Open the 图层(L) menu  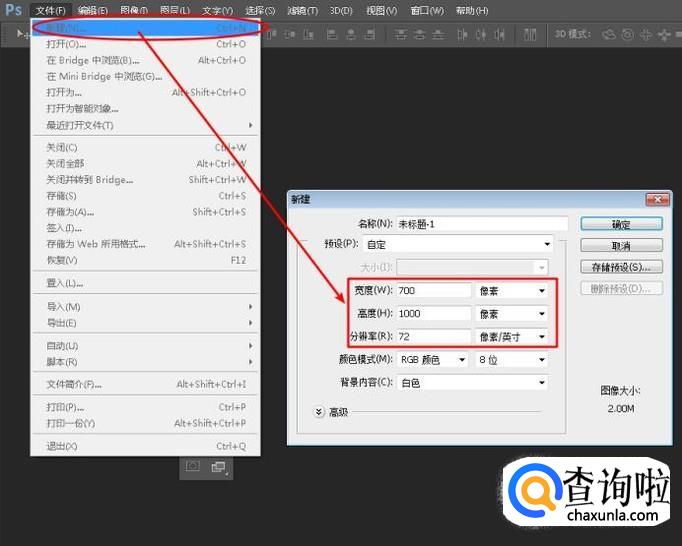tap(175, 10)
